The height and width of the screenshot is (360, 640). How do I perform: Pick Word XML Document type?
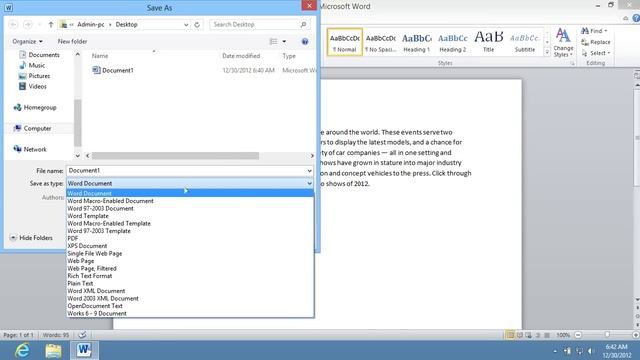pos(190,291)
